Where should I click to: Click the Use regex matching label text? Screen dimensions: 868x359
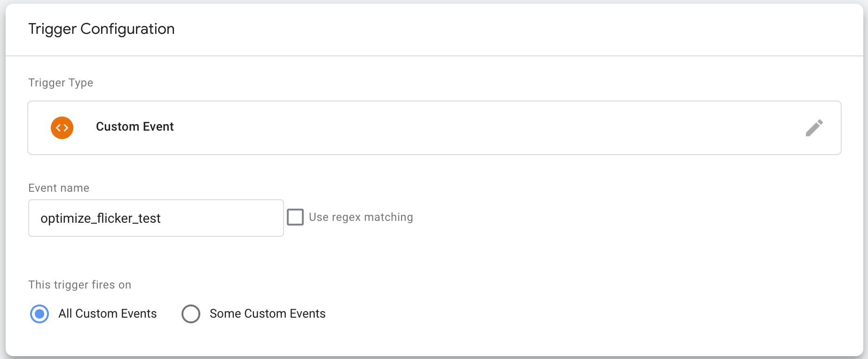(x=361, y=217)
